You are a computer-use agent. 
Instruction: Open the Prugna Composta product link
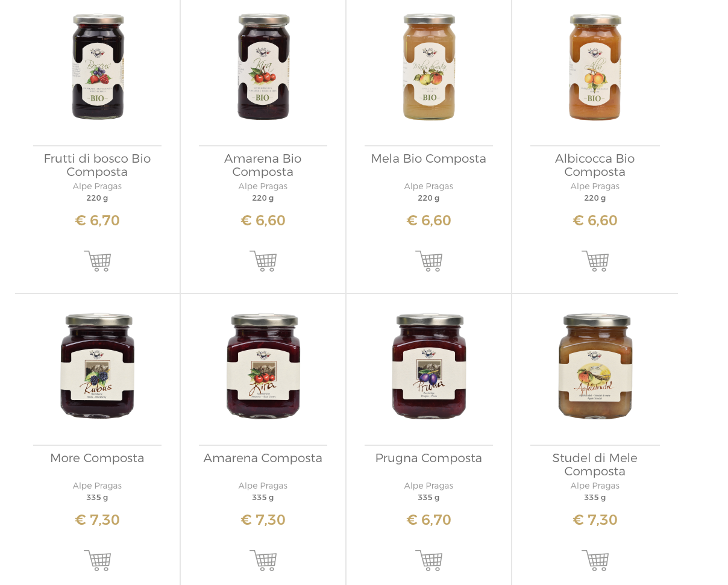(429, 458)
